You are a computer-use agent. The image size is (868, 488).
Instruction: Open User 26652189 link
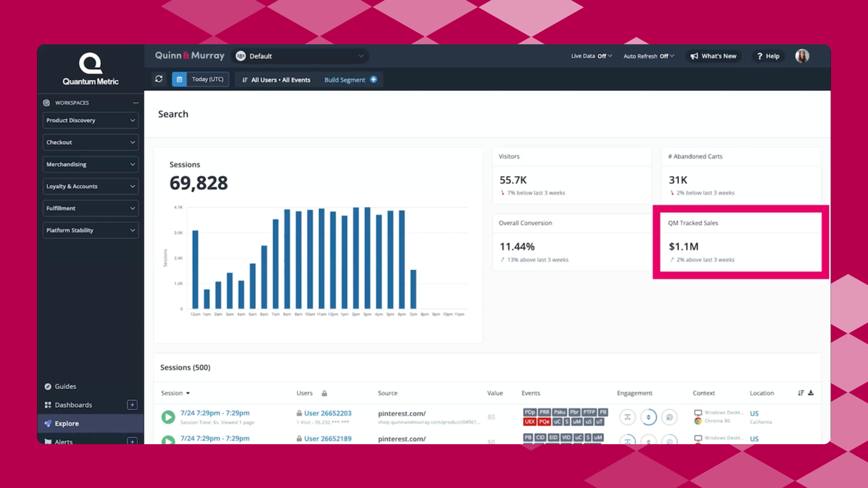[x=328, y=439]
